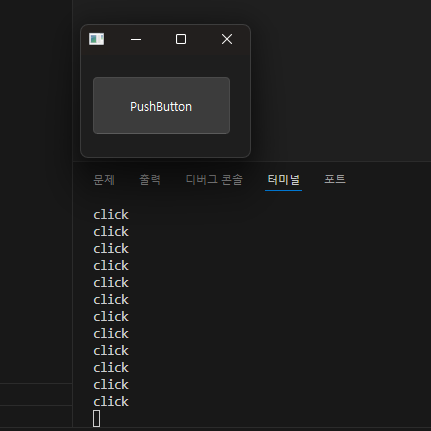Close the small PushButton window
The image size is (431, 431).
[x=227, y=39]
